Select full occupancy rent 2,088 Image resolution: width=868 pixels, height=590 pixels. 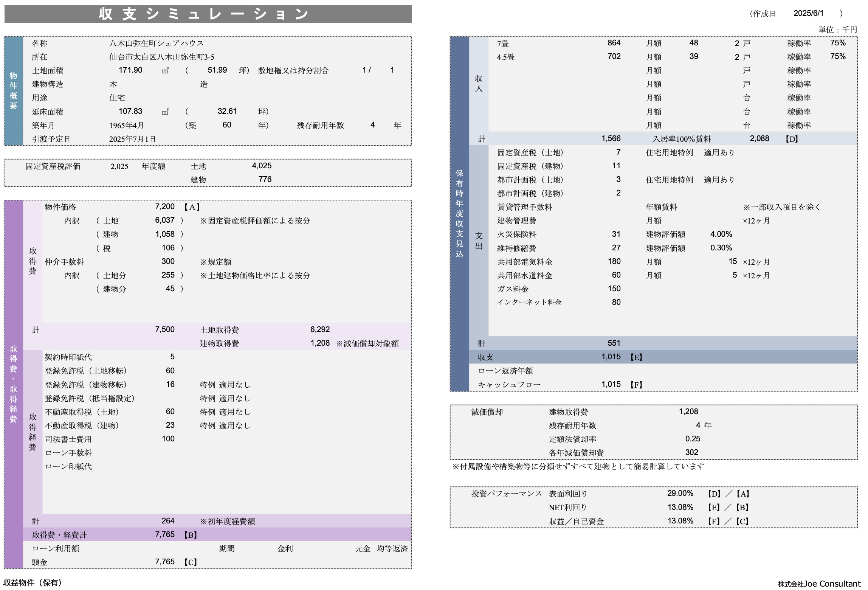click(x=759, y=138)
